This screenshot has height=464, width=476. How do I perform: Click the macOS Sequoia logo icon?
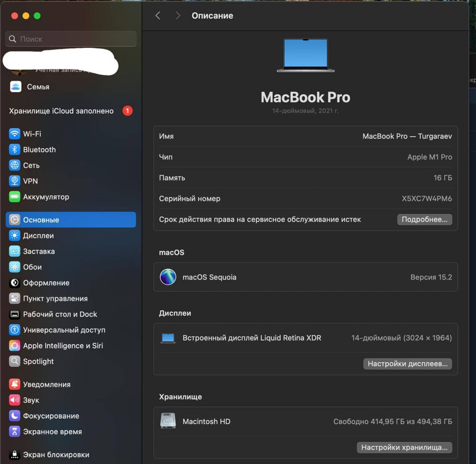(x=168, y=277)
